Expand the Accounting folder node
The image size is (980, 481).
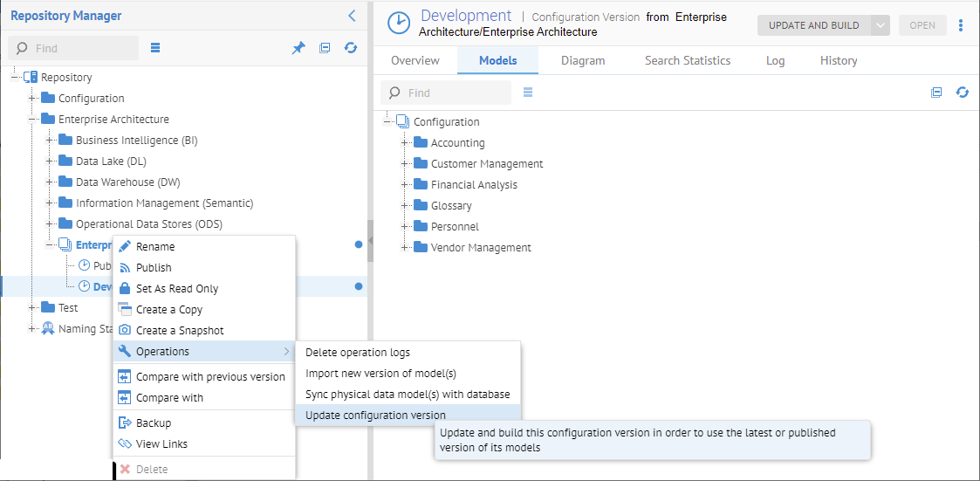point(405,143)
